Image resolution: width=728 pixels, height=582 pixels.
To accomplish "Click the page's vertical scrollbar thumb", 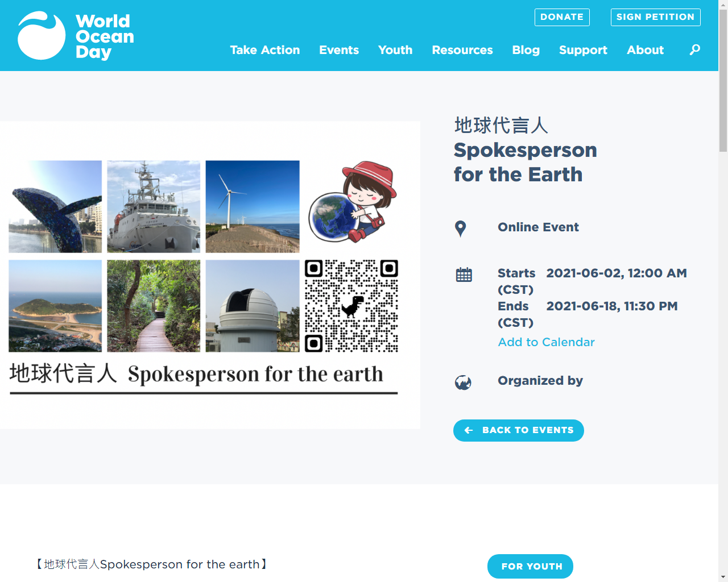I will pos(723,80).
